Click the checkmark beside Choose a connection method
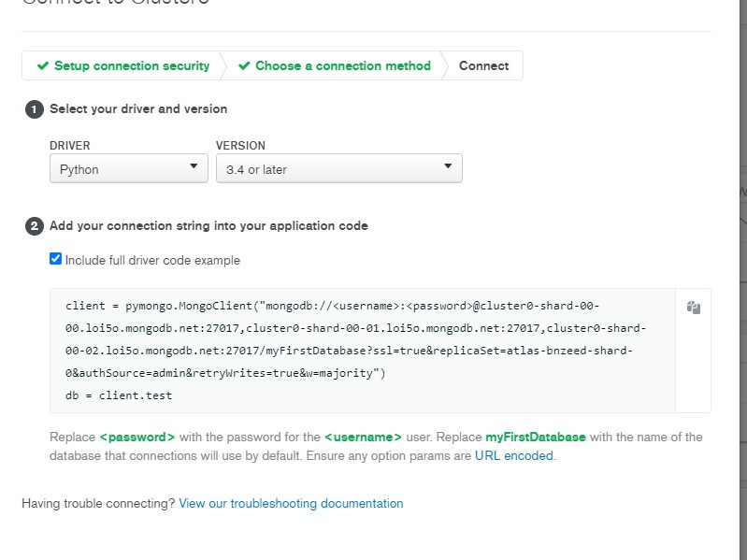This screenshot has height=560, width=747. [x=244, y=66]
